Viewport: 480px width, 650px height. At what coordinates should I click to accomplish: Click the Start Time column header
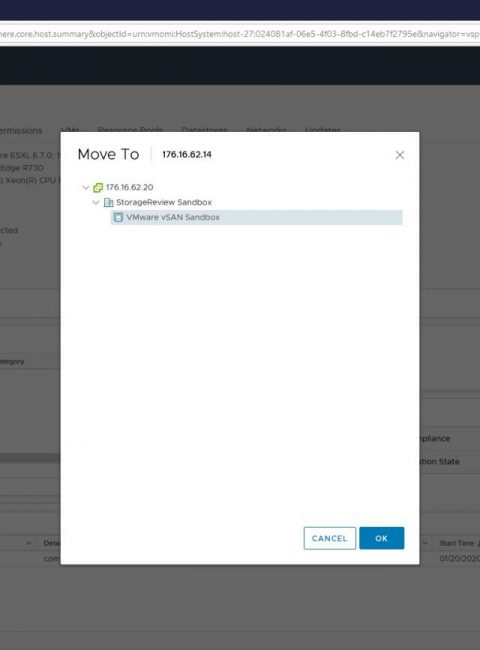coord(457,543)
